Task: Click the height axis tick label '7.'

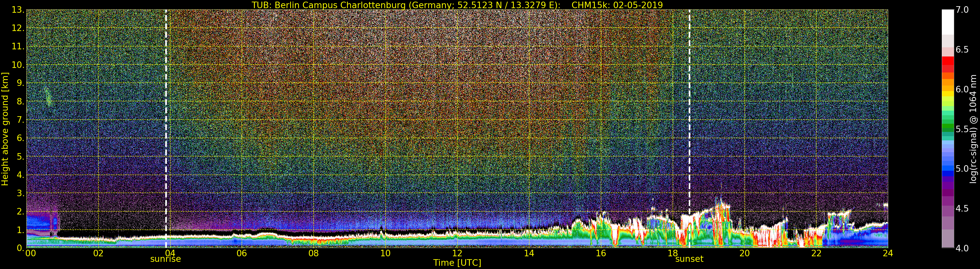Action: pyautogui.click(x=20, y=120)
